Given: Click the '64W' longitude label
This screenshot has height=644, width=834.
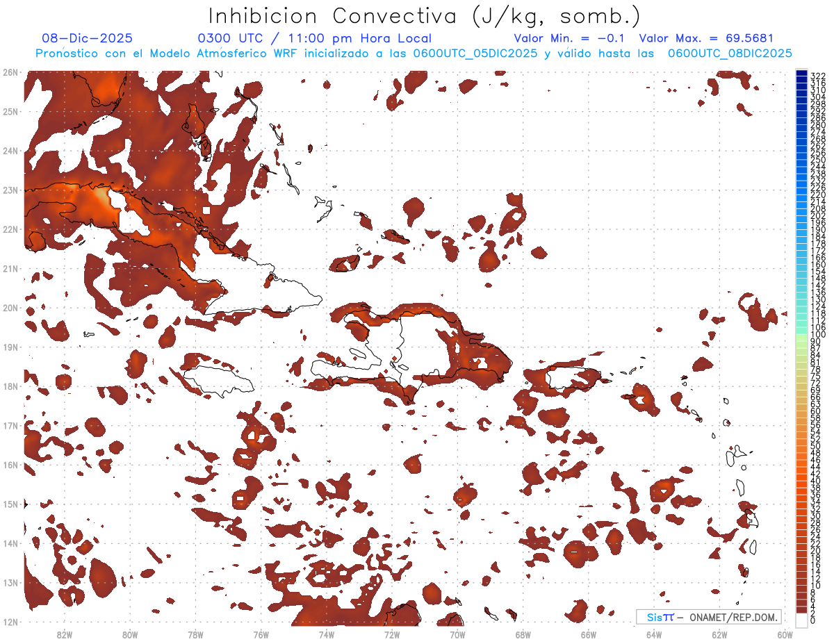Looking at the screenshot, I should (x=654, y=634).
